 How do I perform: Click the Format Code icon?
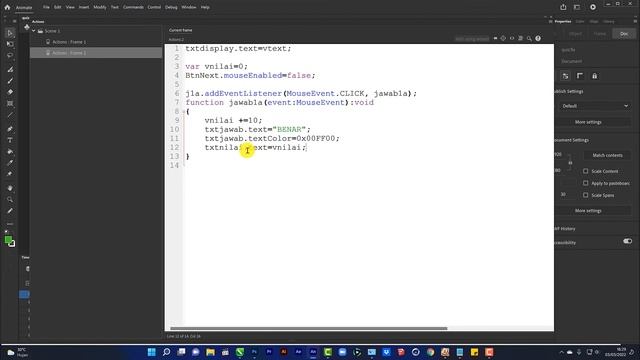[x=520, y=38]
